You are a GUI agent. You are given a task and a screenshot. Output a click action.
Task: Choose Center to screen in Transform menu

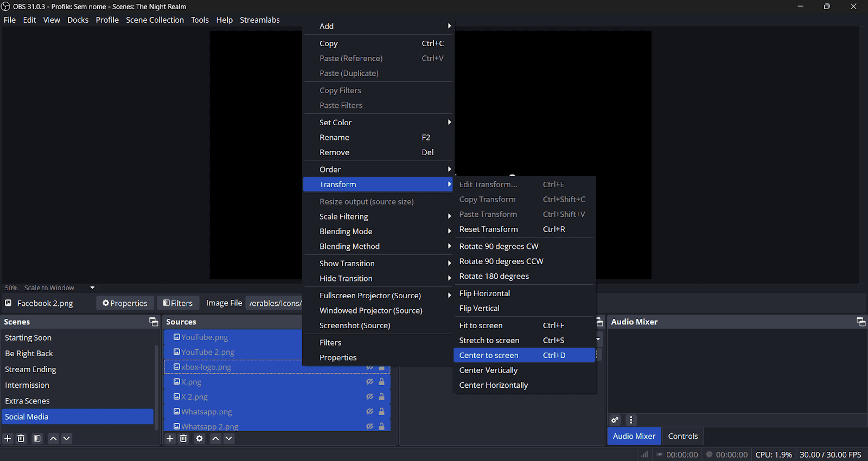click(x=524, y=355)
